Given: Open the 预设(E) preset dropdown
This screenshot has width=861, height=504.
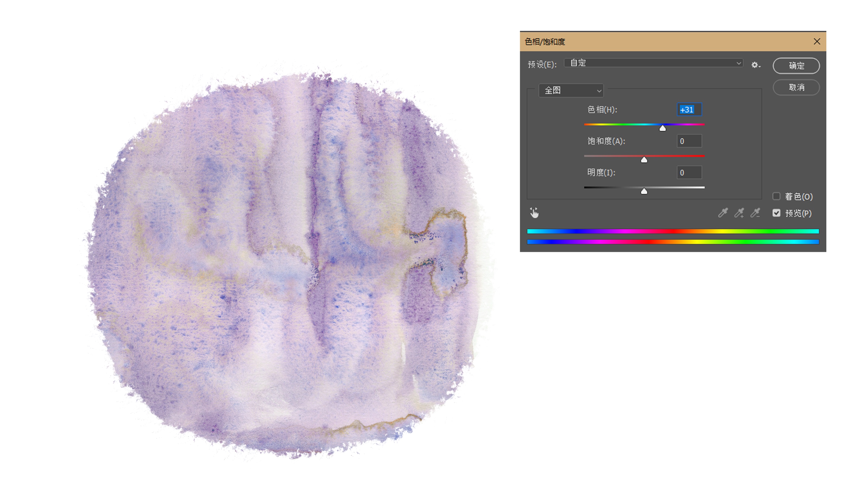Looking at the screenshot, I should 653,63.
